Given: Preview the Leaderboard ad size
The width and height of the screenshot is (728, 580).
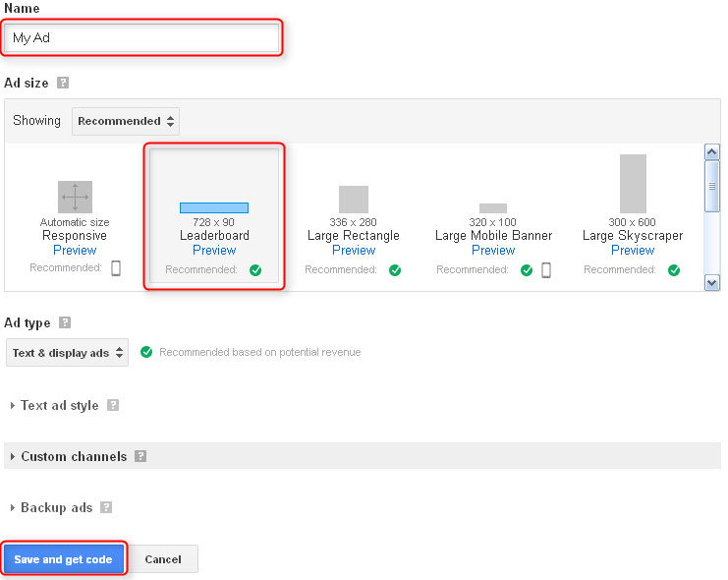Looking at the screenshot, I should [x=214, y=250].
